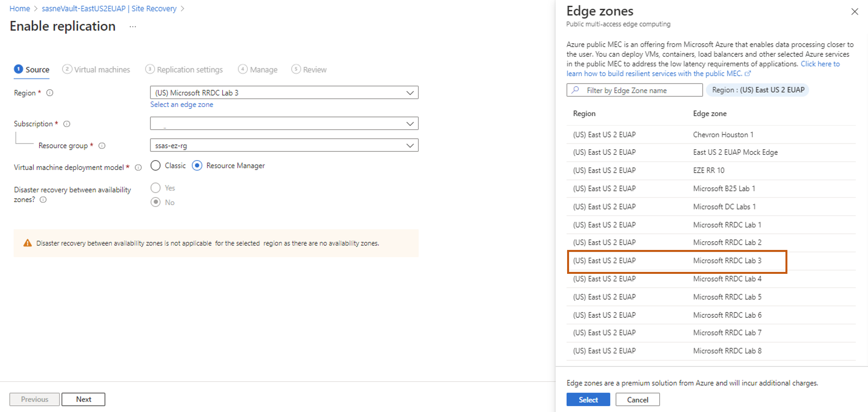Screen dimensions: 868x412
Task: Click the Select an edge zone link
Action: tap(182, 104)
